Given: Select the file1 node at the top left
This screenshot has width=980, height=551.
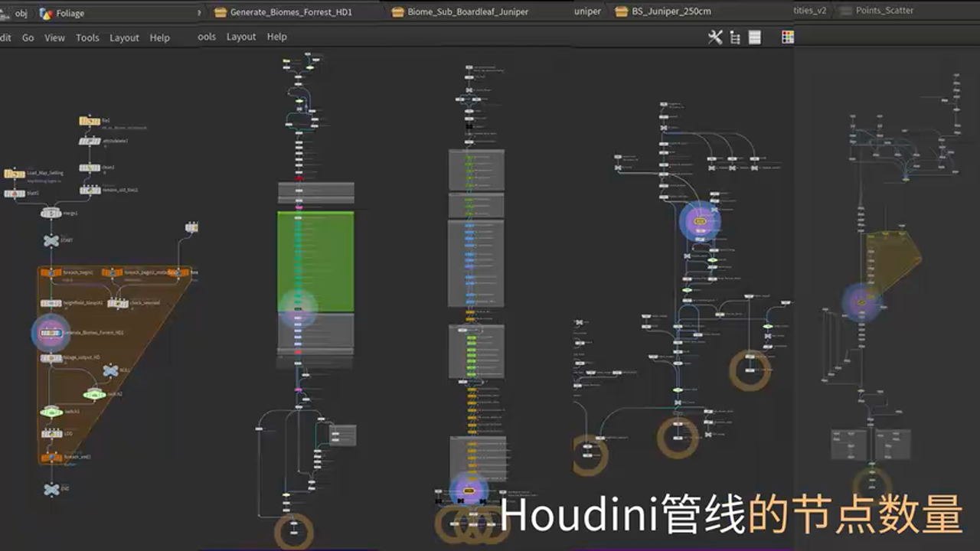Looking at the screenshot, I should [89, 120].
